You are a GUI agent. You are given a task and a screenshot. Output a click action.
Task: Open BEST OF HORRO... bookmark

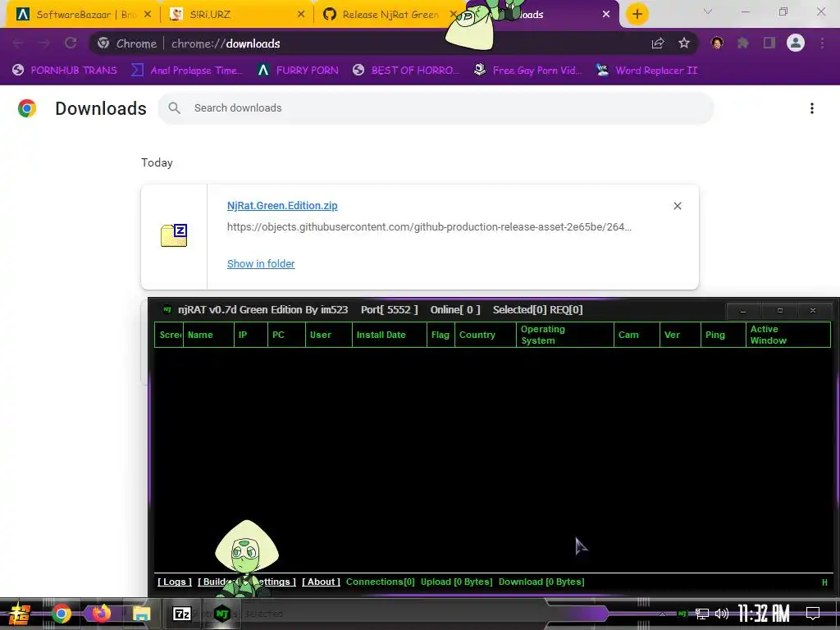(x=406, y=71)
